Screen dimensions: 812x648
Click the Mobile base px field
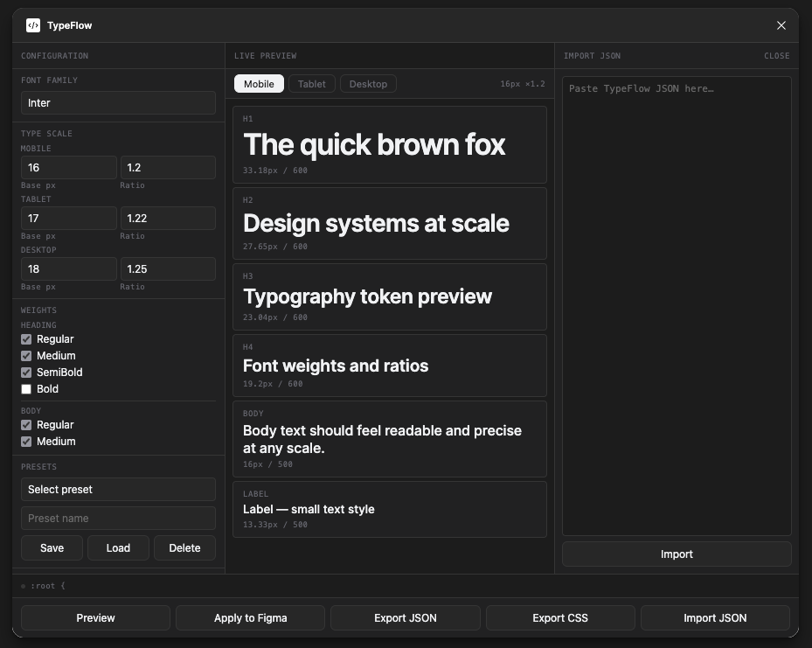pos(69,168)
